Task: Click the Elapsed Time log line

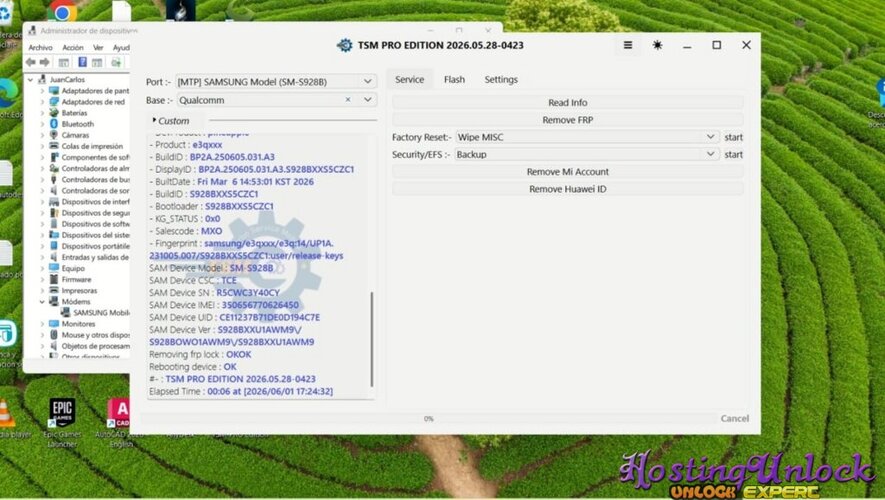Action: [x=241, y=391]
